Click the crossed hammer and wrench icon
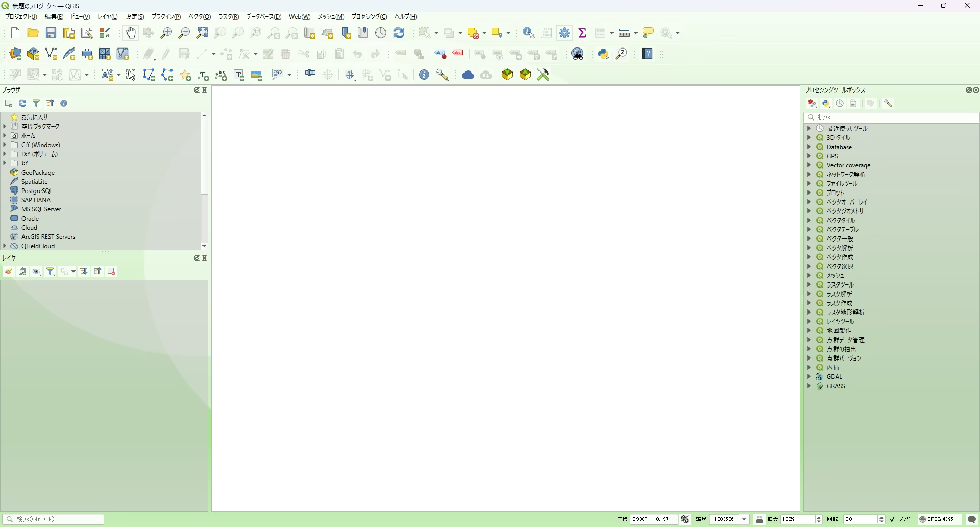Image resolution: width=980 pixels, height=527 pixels. tap(544, 75)
